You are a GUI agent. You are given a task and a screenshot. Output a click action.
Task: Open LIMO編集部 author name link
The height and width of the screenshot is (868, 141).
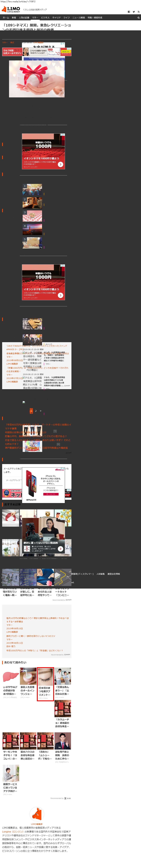37,824
